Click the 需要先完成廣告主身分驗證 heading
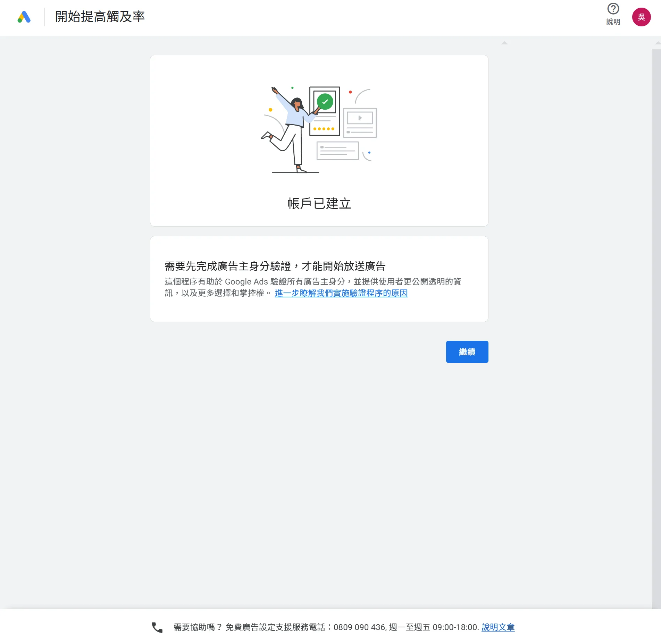 tap(275, 266)
